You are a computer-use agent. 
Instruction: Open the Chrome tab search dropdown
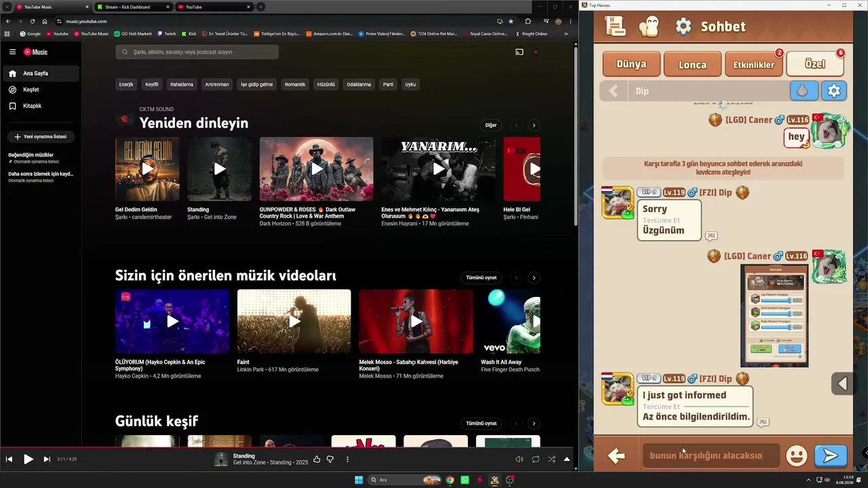(x=6, y=7)
